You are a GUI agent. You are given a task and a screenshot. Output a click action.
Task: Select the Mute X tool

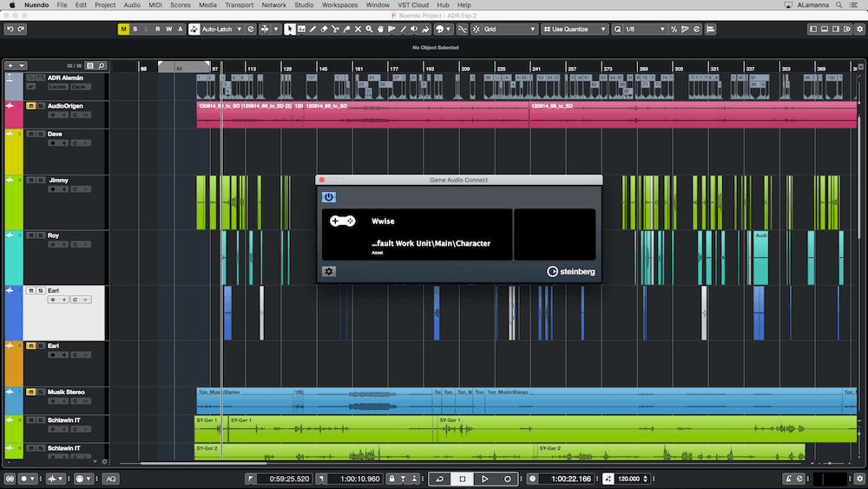(x=358, y=29)
